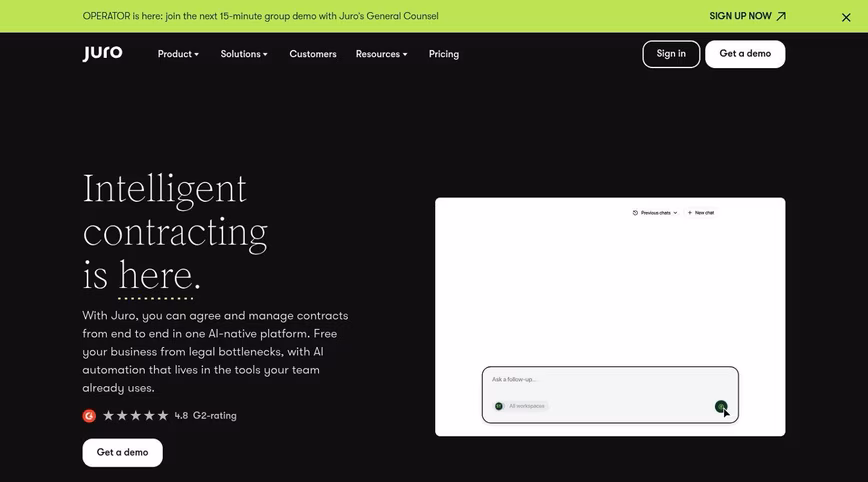Click the arrow icon beside SIGN UP NOW

pyautogui.click(x=781, y=16)
